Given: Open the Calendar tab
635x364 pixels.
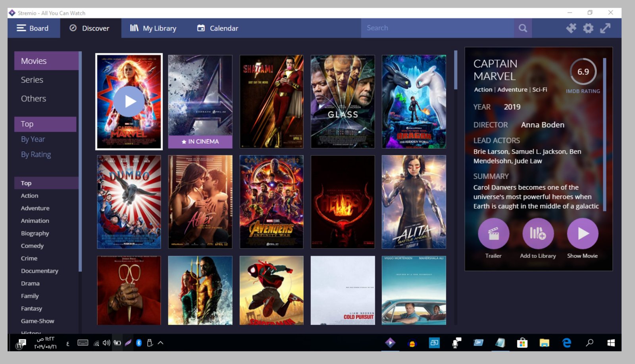Looking at the screenshot, I should click(217, 28).
